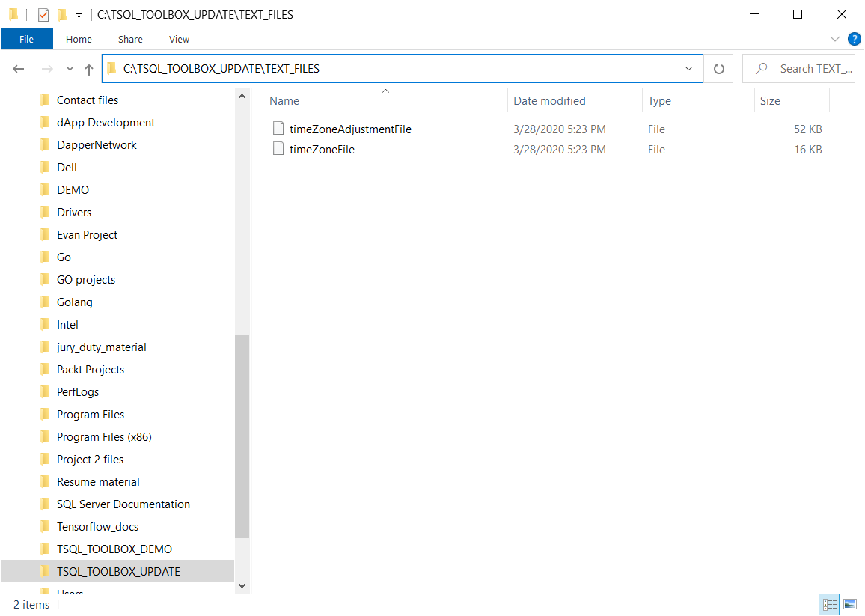Select the Contact files folder in tree

click(x=87, y=100)
